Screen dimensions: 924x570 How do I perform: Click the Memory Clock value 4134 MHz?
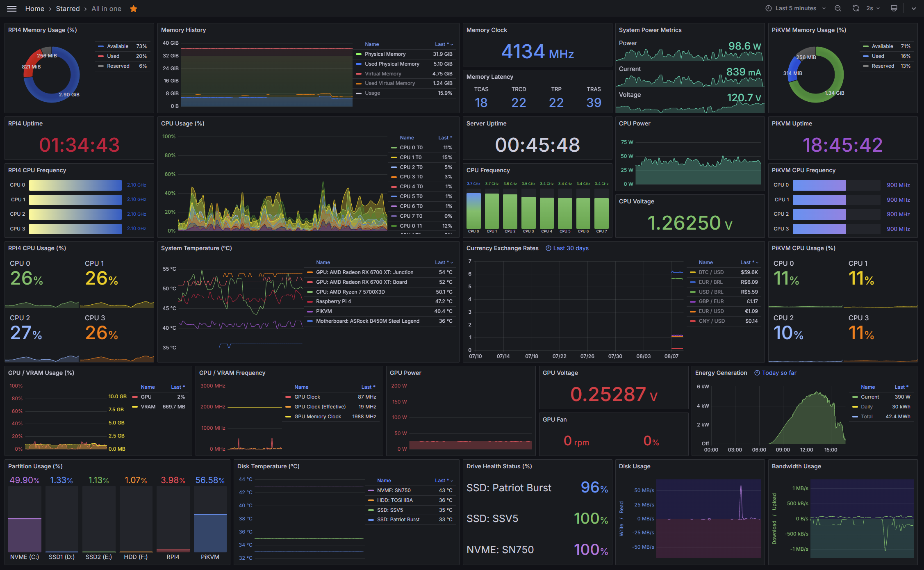pos(537,52)
